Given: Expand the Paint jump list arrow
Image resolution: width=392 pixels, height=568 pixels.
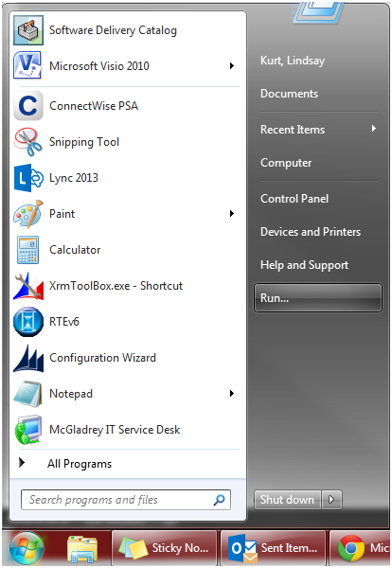Looking at the screenshot, I should [231, 214].
